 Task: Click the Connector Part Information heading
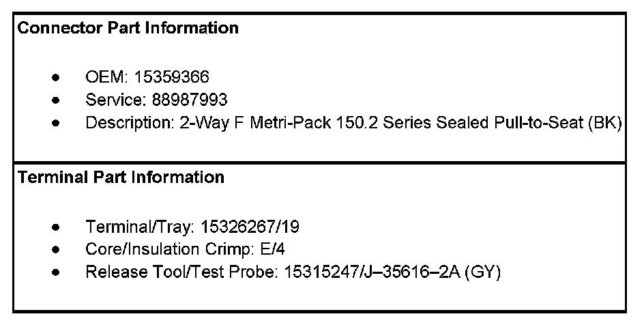pyautogui.click(x=128, y=28)
